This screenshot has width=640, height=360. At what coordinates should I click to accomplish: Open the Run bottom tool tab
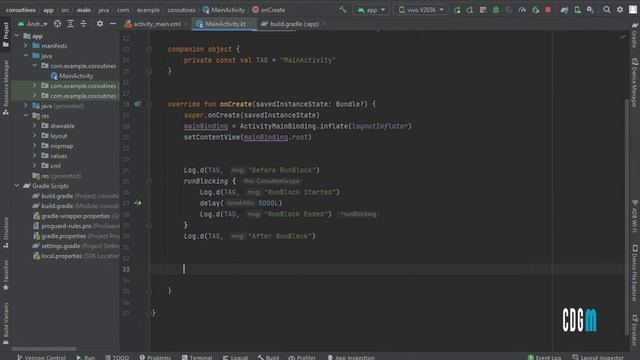click(x=86, y=357)
